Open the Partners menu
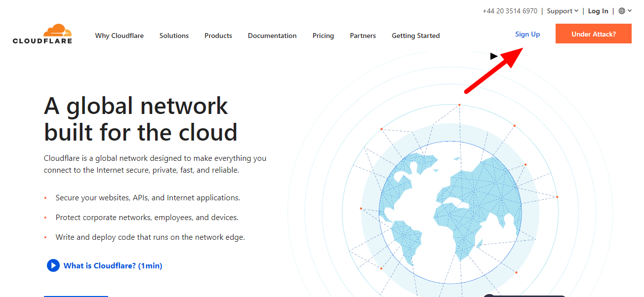Screen dimensions: 644x297 (363, 36)
